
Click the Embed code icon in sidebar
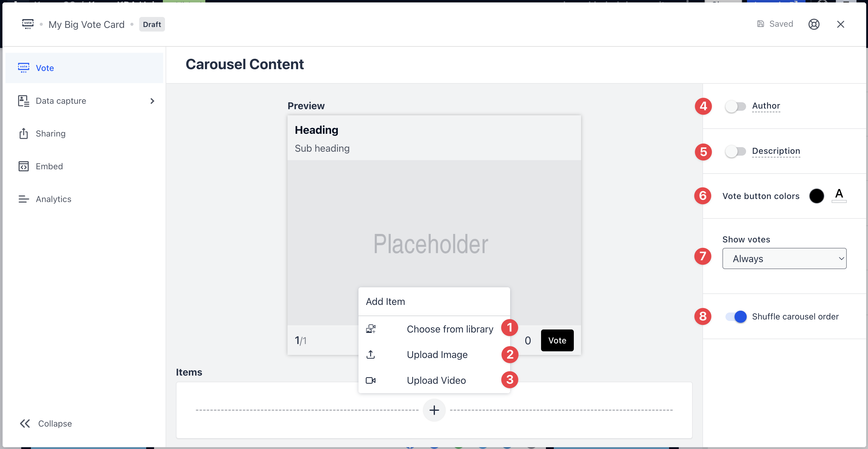pyautogui.click(x=23, y=166)
